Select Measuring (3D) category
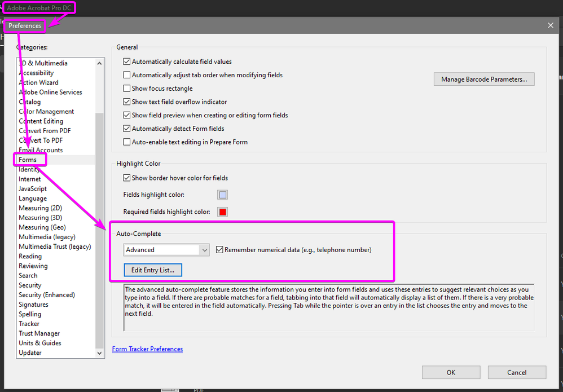Screen dimensions: 563x392 click(41, 218)
